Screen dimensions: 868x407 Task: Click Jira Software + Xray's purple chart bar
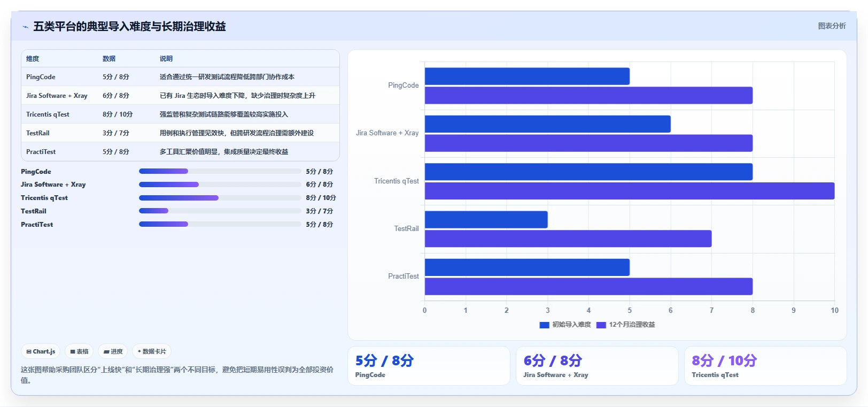588,143
